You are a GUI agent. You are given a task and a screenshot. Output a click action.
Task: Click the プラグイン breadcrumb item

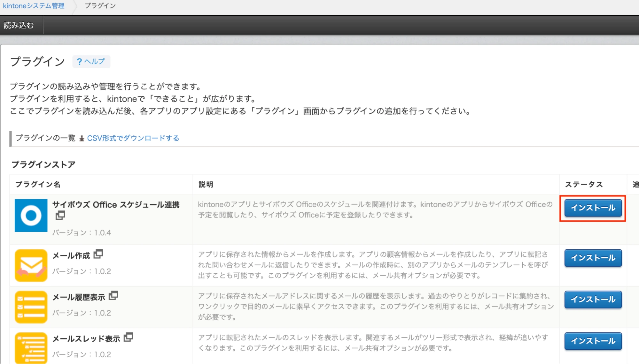click(x=100, y=6)
